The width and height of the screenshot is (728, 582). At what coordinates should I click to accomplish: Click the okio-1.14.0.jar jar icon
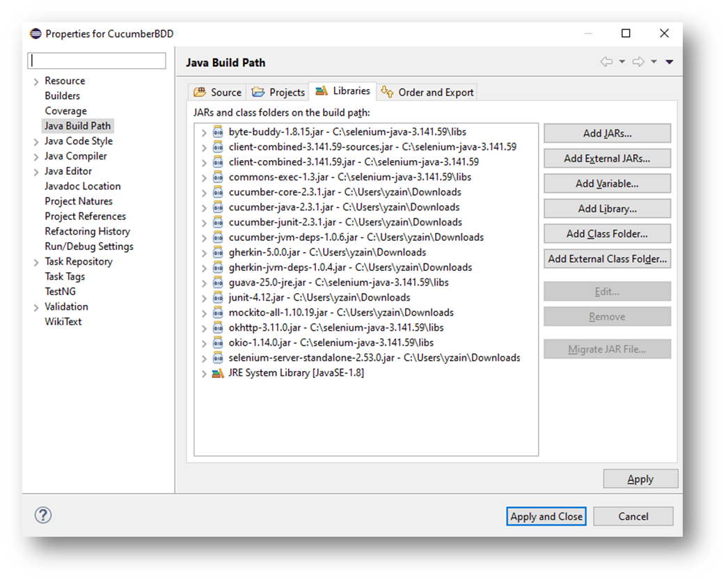point(218,343)
